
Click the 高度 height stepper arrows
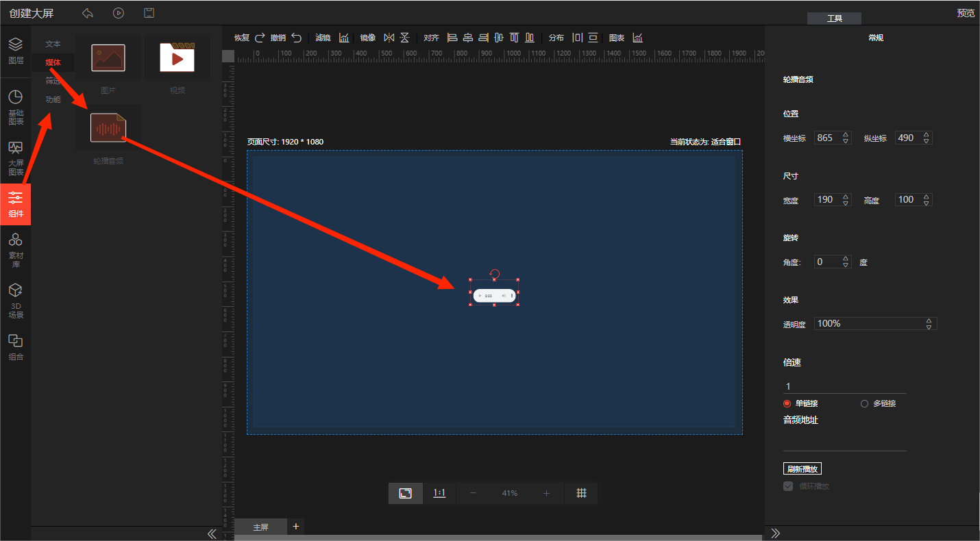click(x=927, y=200)
